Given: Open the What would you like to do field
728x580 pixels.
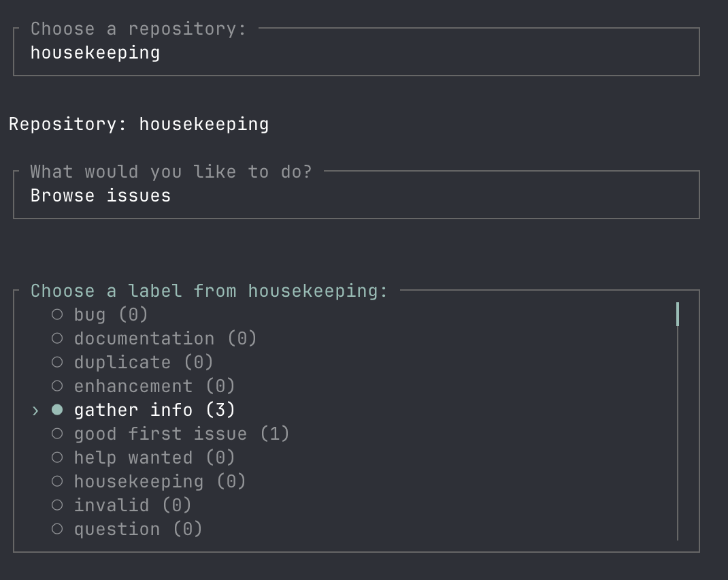Looking at the screenshot, I should tap(356, 196).
